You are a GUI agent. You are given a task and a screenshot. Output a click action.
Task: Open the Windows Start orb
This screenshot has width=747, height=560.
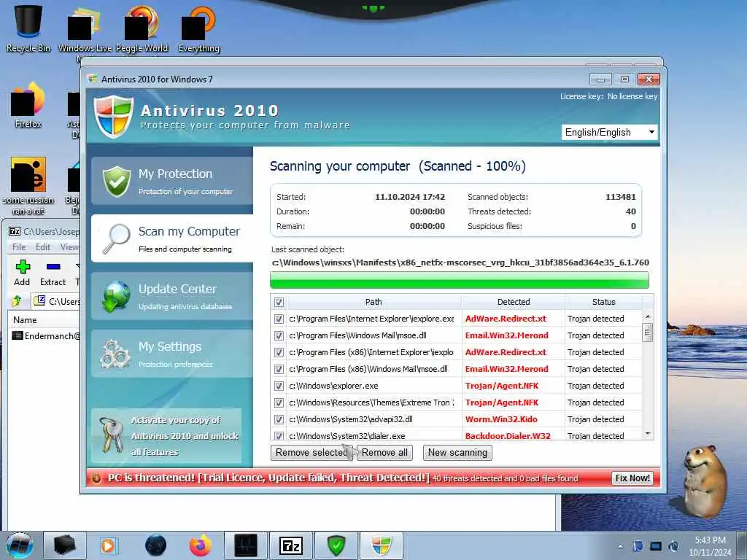pyautogui.click(x=19, y=545)
